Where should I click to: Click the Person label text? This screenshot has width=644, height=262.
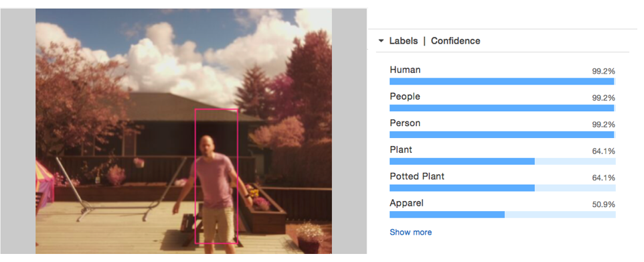tap(404, 123)
